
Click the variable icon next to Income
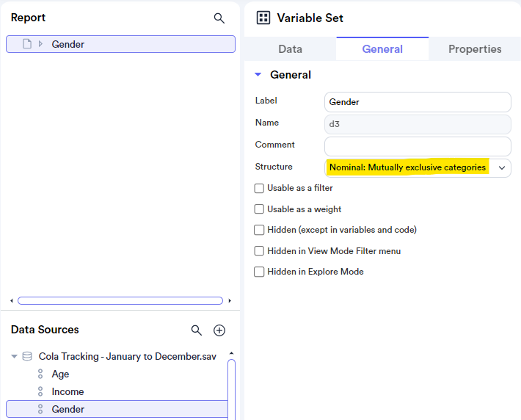[x=40, y=391]
